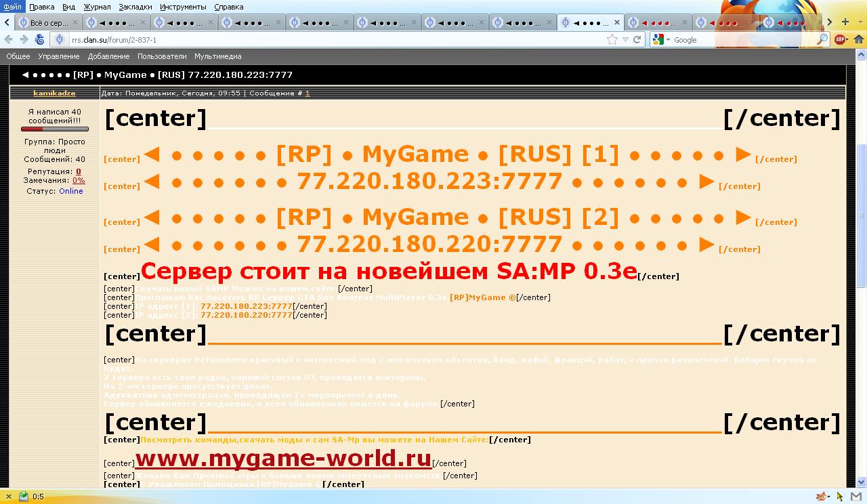Image resolution: width=867 pixels, height=504 pixels.
Task: Open the Мультимедиа site menu
Action: (x=217, y=57)
